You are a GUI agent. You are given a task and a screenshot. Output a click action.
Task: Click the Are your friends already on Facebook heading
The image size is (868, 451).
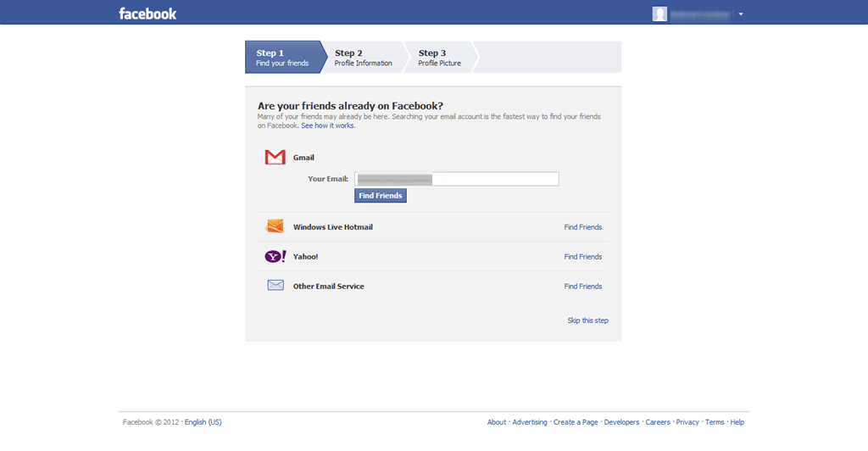(350, 106)
